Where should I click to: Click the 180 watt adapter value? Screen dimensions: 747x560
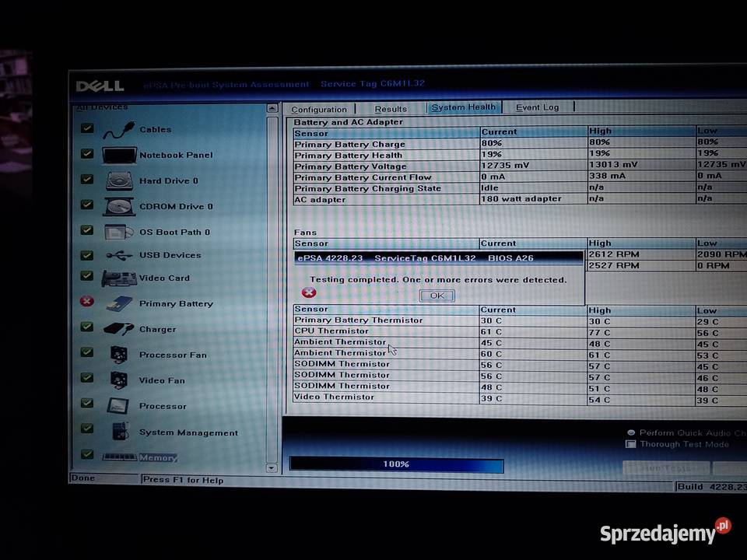521,198
